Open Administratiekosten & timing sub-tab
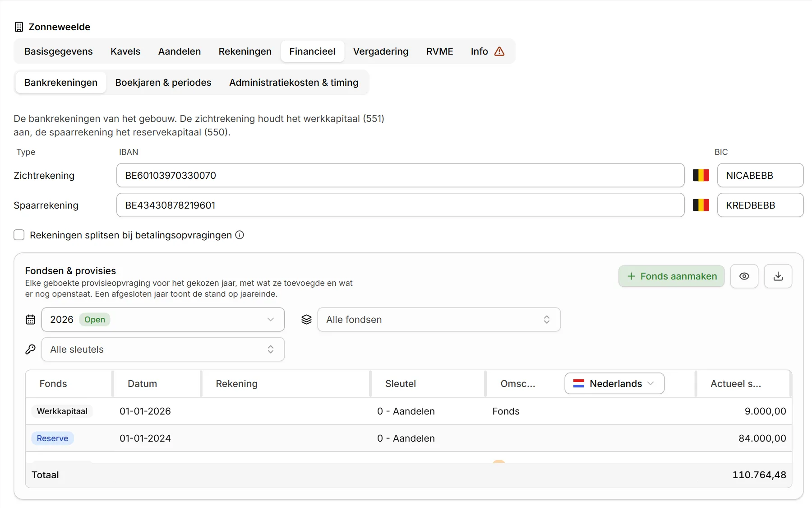The width and height of the screenshot is (812, 508). [x=294, y=83]
